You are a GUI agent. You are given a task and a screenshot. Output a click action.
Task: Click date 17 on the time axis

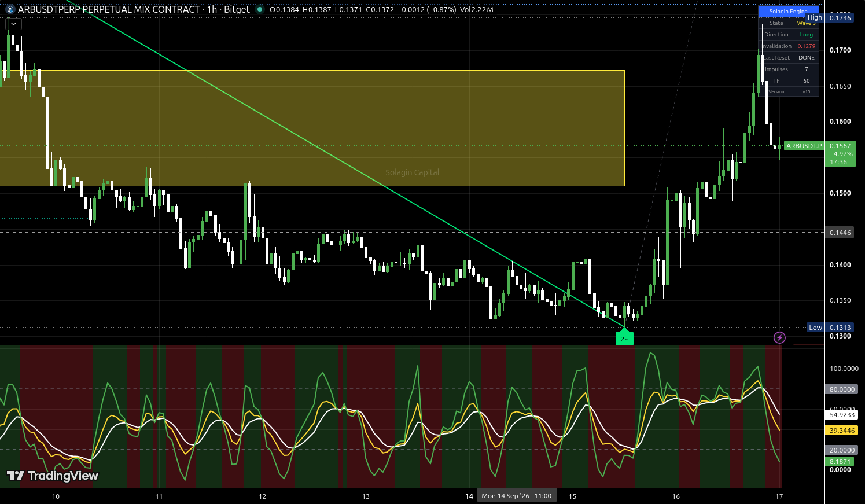point(779,496)
